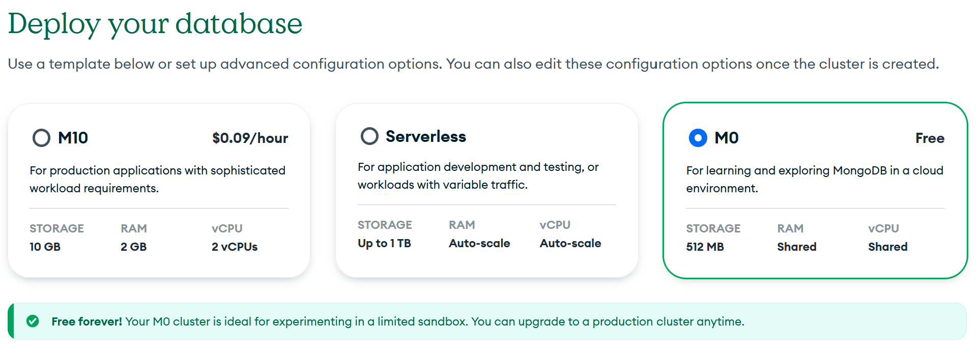Click the M10 production applications description
Image resolution: width=980 pixels, height=353 pixels.
point(157,179)
